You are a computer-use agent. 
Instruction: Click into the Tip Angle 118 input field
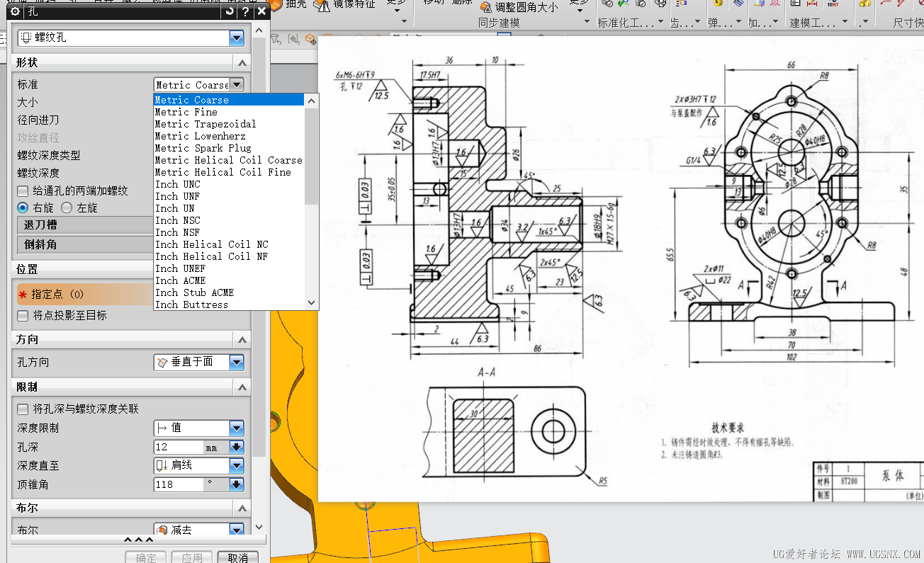click(x=179, y=484)
